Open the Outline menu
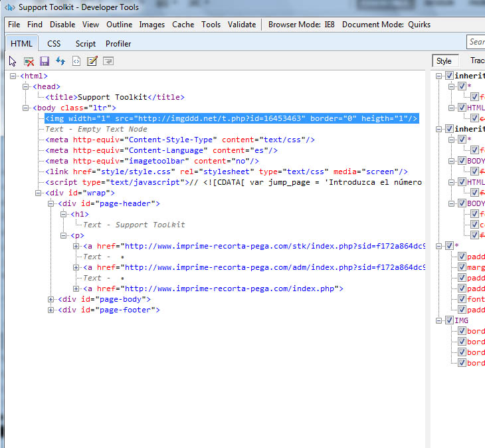Image resolution: width=485 pixels, height=448 pixels. point(120,25)
